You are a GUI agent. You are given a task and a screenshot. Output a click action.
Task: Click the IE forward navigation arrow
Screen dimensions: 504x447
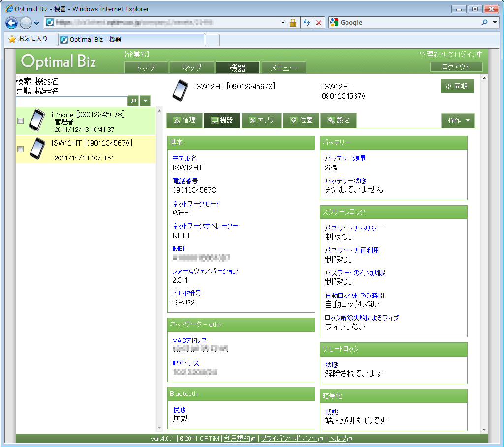26,23
